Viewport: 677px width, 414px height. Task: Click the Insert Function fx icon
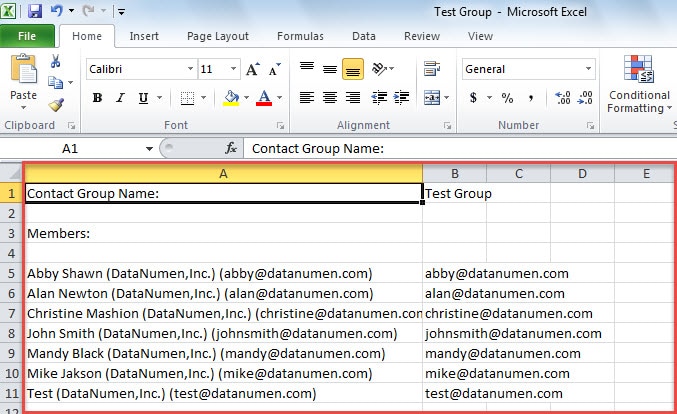[231, 149]
